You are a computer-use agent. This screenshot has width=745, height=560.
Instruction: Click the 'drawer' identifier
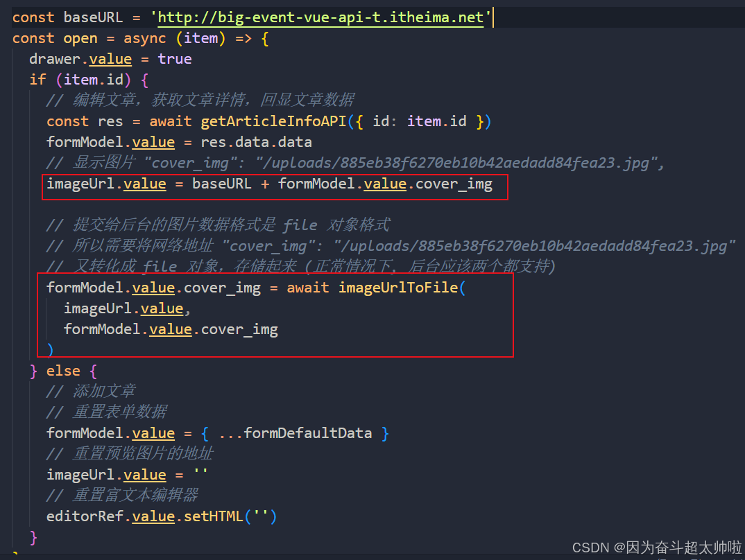pos(55,60)
